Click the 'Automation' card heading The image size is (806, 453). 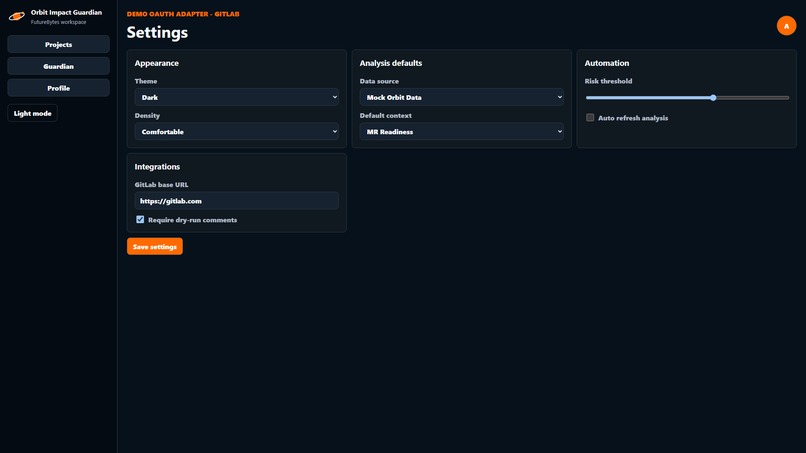click(x=607, y=63)
